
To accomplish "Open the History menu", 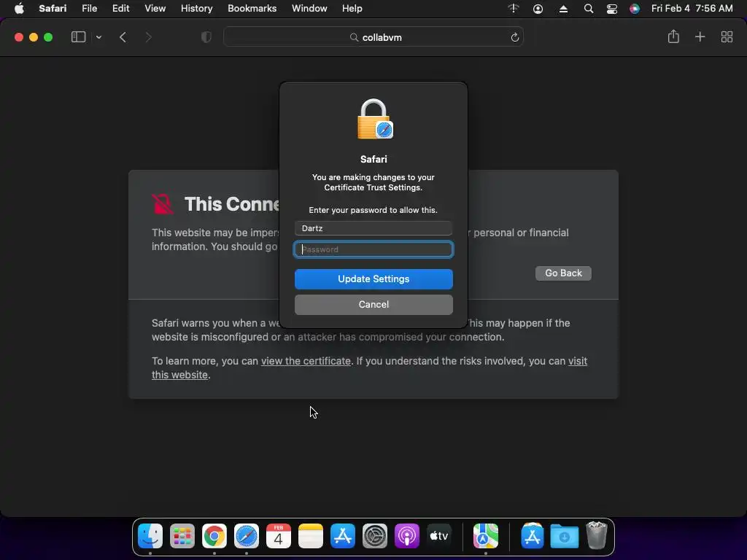I will pos(197,9).
